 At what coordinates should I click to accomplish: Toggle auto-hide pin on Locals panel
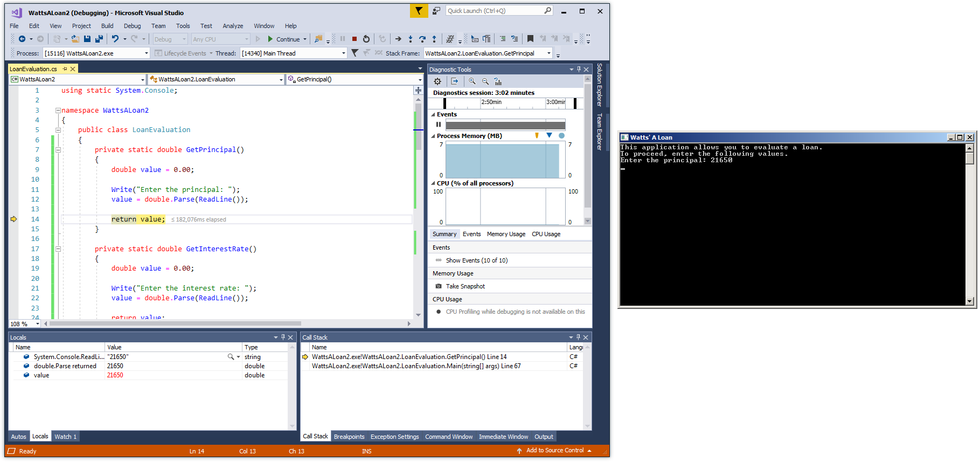(x=283, y=337)
